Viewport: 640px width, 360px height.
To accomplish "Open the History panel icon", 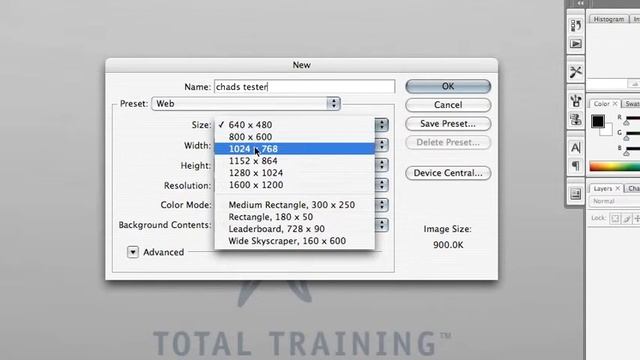I will [576, 26].
